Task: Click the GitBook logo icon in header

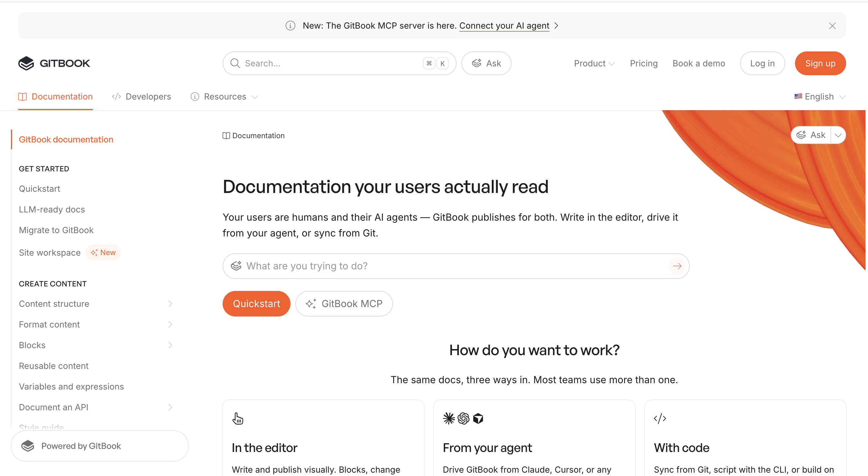Action: 26,63
